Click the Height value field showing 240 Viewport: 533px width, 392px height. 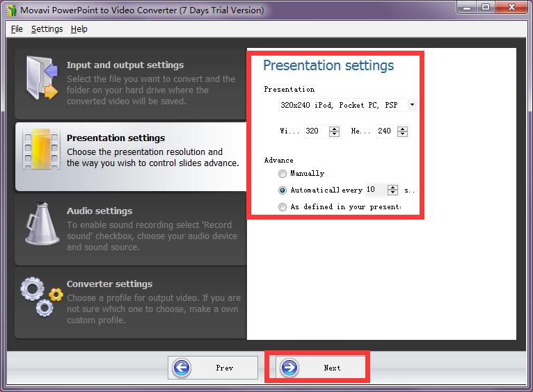click(x=387, y=131)
